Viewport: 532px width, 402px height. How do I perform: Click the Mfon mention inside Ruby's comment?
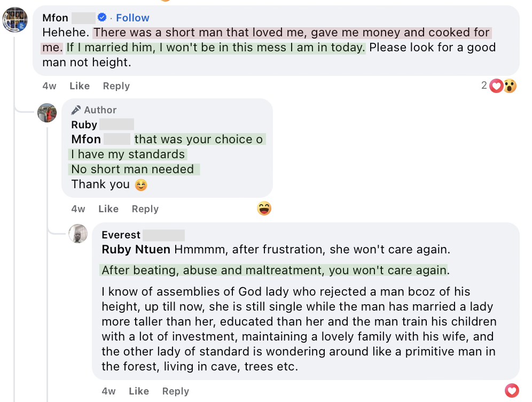coord(85,139)
